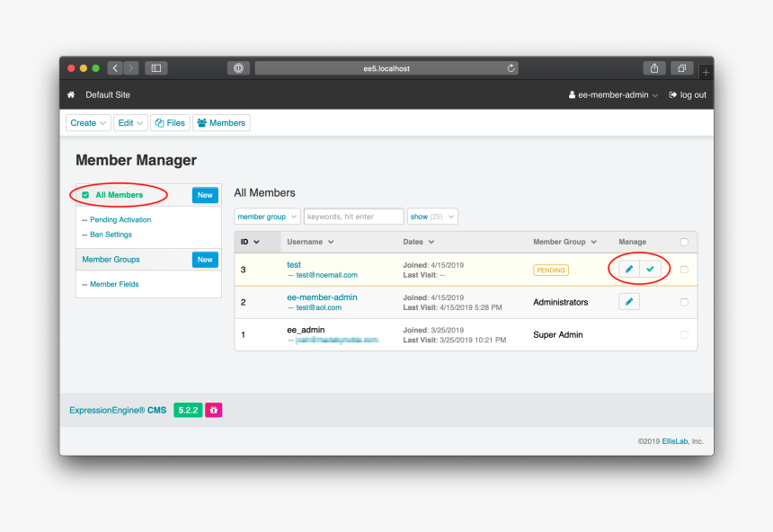Open the show (25) results dropdown
The width and height of the screenshot is (773, 532).
coord(432,217)
